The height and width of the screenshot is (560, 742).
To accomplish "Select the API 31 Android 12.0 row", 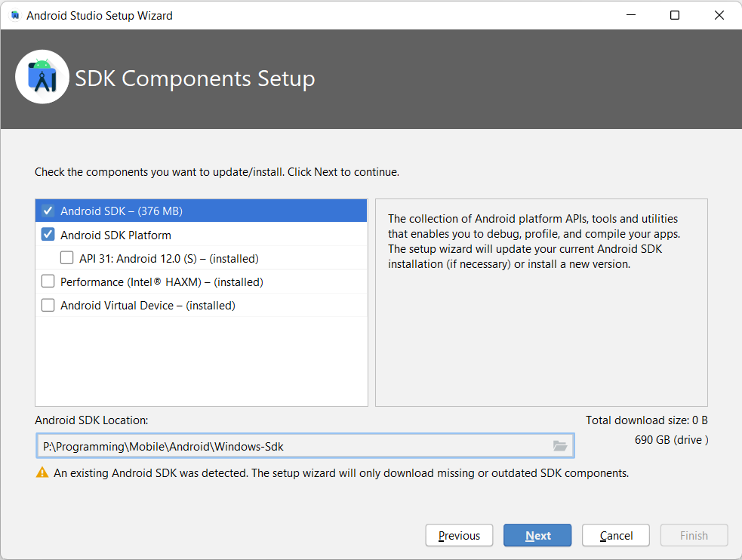I will coord(166,257).
